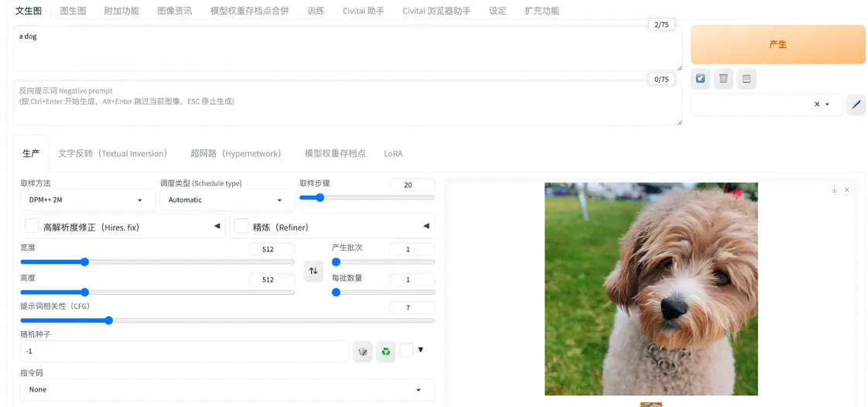The image size is (868, 407).
Task: Expand the Hires. fix section triangle
Action: coord(217,226)
